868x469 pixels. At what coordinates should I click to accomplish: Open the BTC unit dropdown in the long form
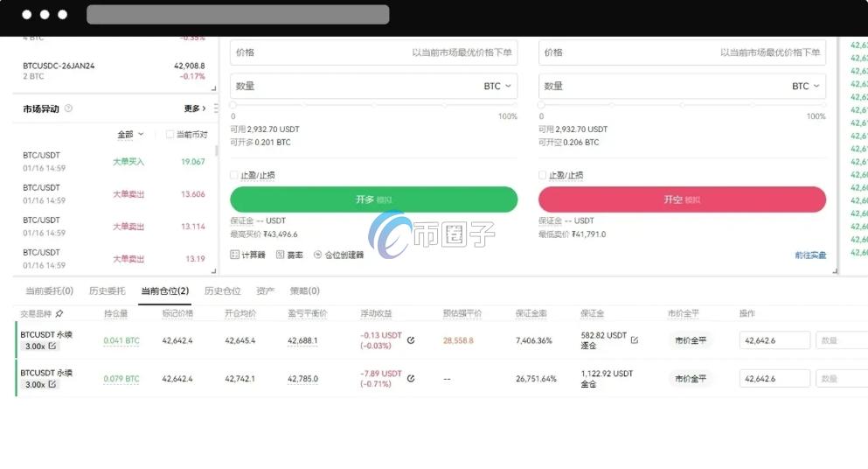[497, 86]
